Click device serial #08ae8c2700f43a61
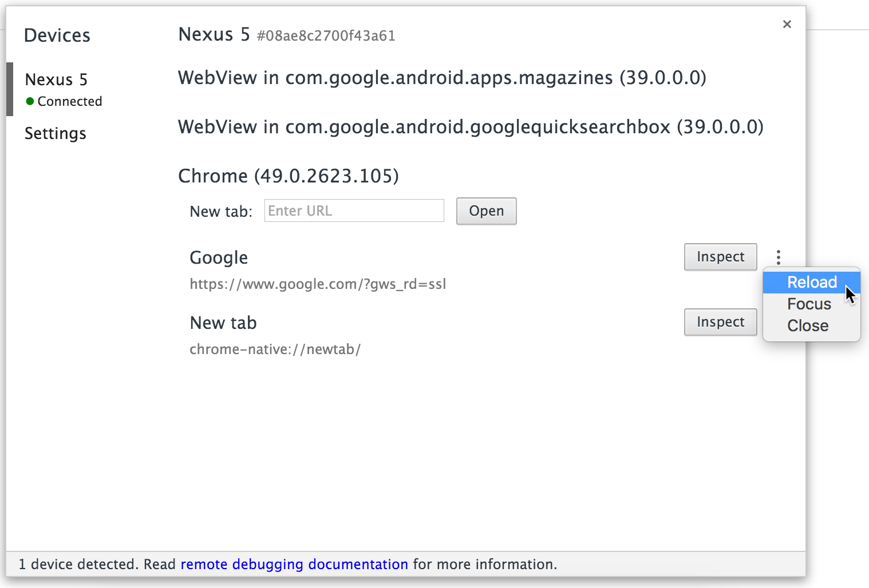869x588 pixels. 326,36
